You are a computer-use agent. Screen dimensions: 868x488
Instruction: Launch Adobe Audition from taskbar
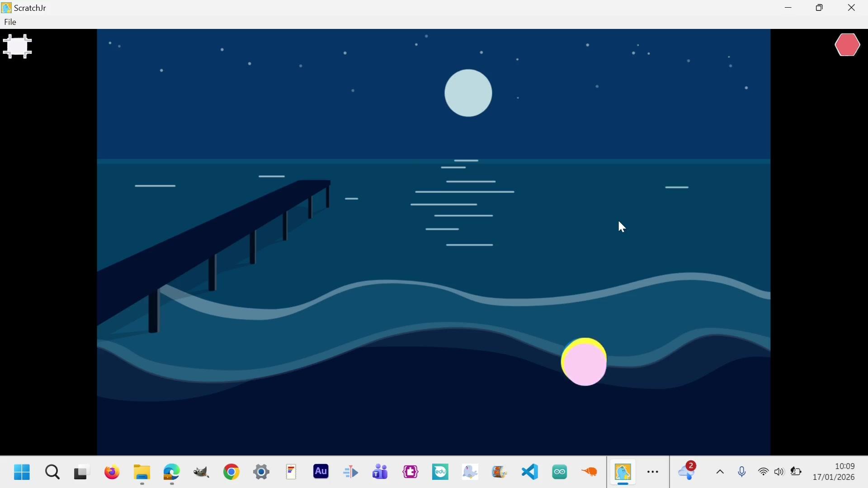[x=321, y=472]
